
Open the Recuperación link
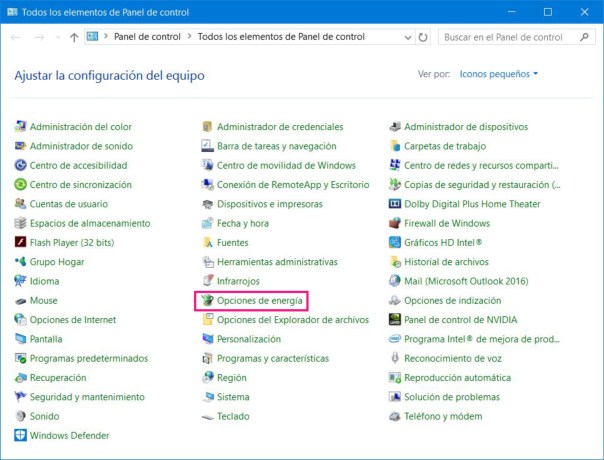(x=58, y=377)
